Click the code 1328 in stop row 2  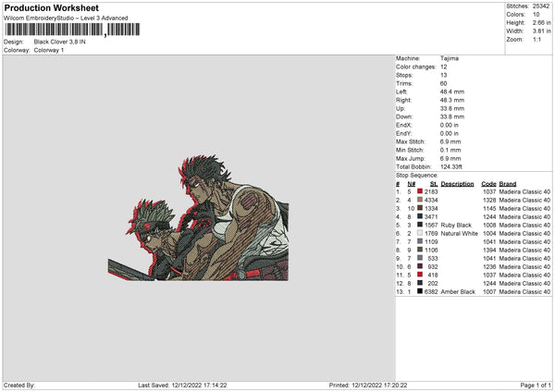click(489, 200)
